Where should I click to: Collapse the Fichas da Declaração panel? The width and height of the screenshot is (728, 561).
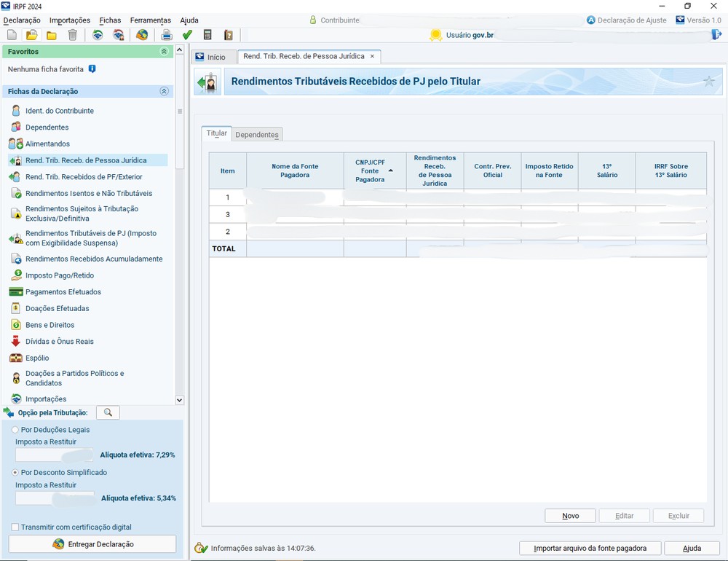[x=164, y=91]
